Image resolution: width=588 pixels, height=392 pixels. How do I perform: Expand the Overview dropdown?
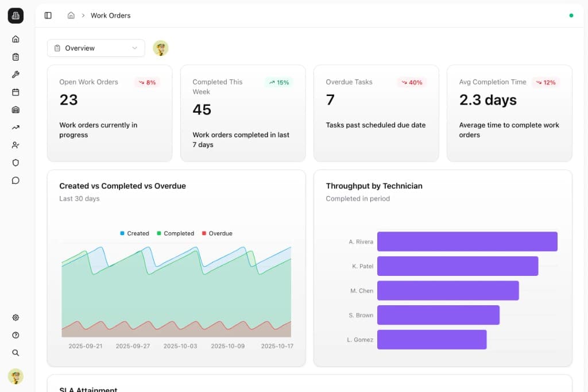(96, 48)
